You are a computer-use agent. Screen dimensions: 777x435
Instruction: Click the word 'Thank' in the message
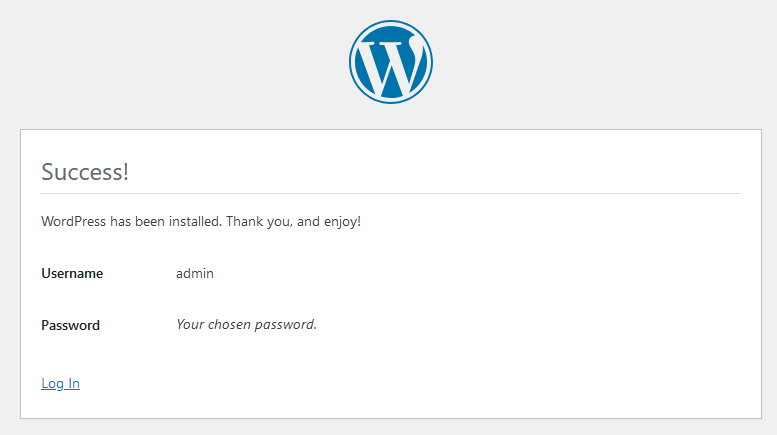[244, 221]
